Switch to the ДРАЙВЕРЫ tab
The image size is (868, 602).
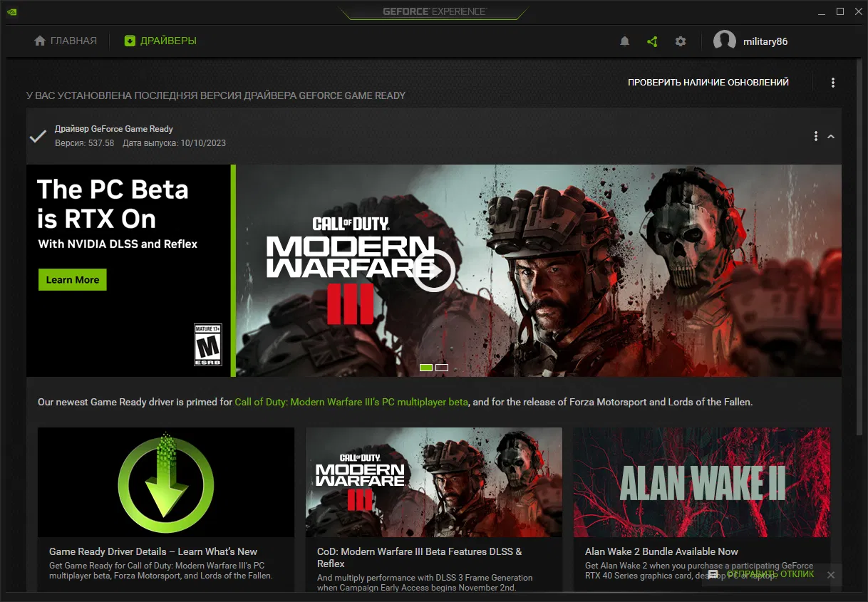(x=160, y=41)
